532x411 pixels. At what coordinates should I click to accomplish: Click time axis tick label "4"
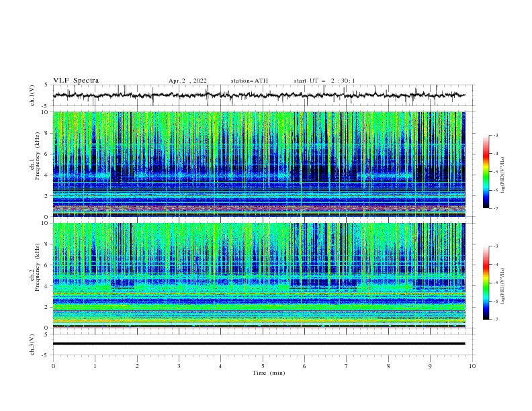tap(220, 366)
